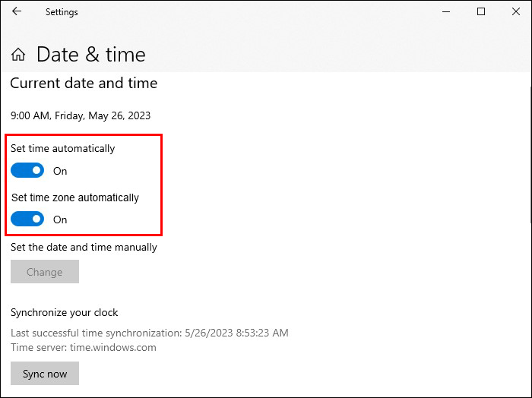Minimize the Settings window
Screen dimensions: 532x398
coord(446,12)
